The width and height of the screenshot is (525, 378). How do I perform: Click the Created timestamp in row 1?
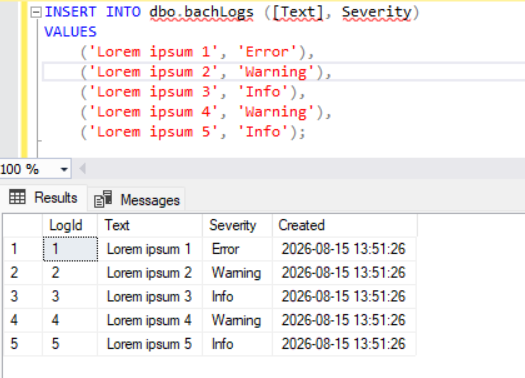(344, 249)
